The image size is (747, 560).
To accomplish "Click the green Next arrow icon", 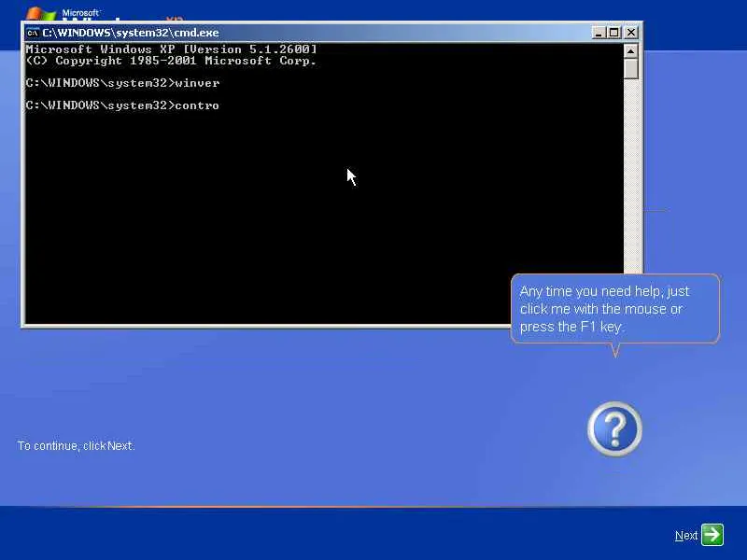I will 712,535.
